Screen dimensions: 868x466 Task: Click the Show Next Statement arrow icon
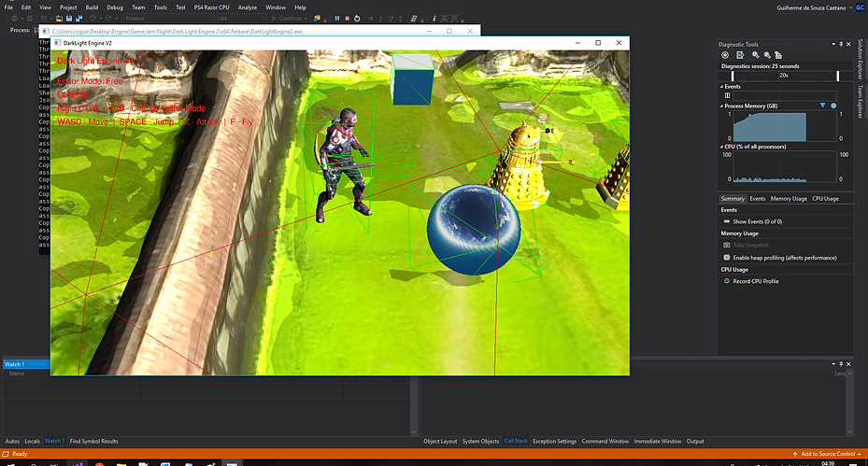click(370, 19)
